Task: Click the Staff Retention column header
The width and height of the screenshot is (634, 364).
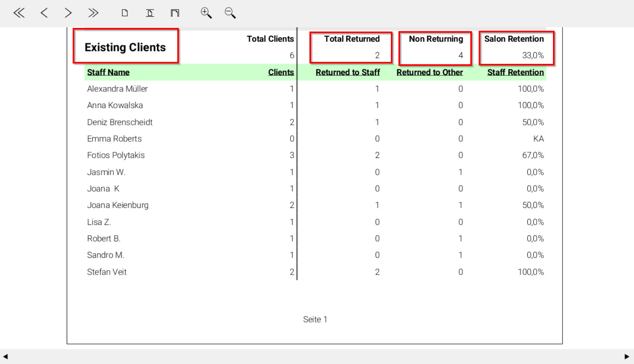Action: point(515,72)
